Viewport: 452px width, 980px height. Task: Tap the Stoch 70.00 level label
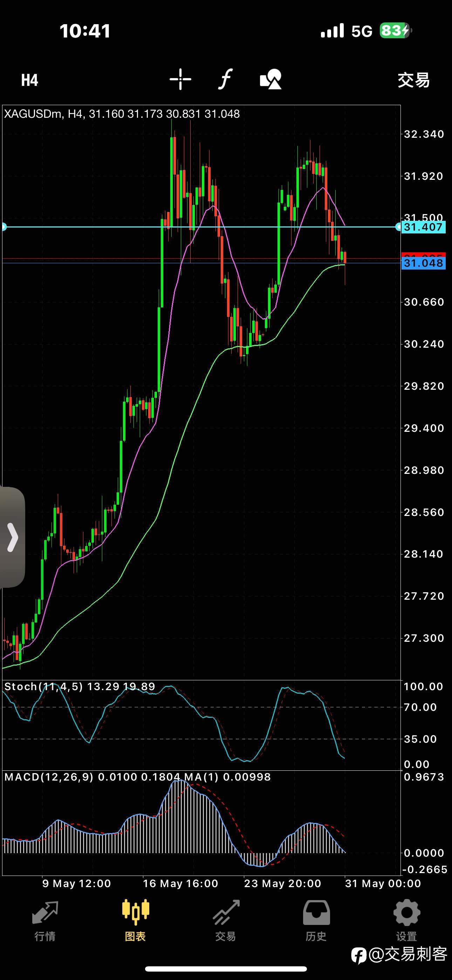coord(420,707)
